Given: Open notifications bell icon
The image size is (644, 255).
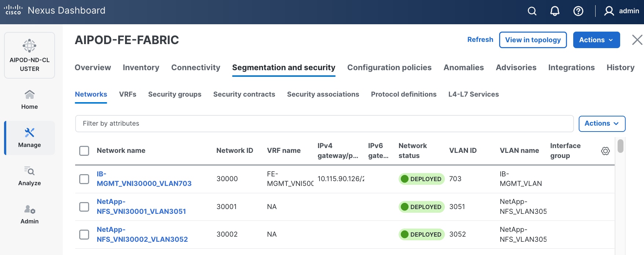Looking at the screenshot, I should pyautogui.click(x=555, y=11).
